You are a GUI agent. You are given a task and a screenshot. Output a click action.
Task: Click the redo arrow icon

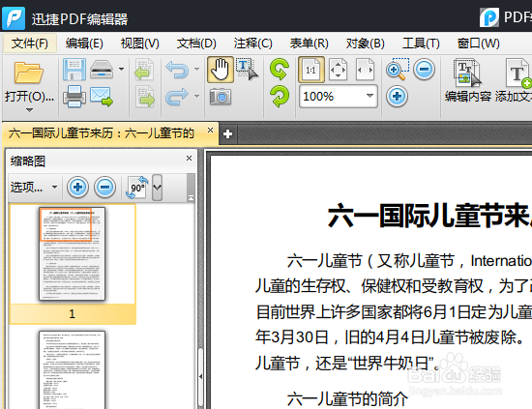(x=177, y=97)
